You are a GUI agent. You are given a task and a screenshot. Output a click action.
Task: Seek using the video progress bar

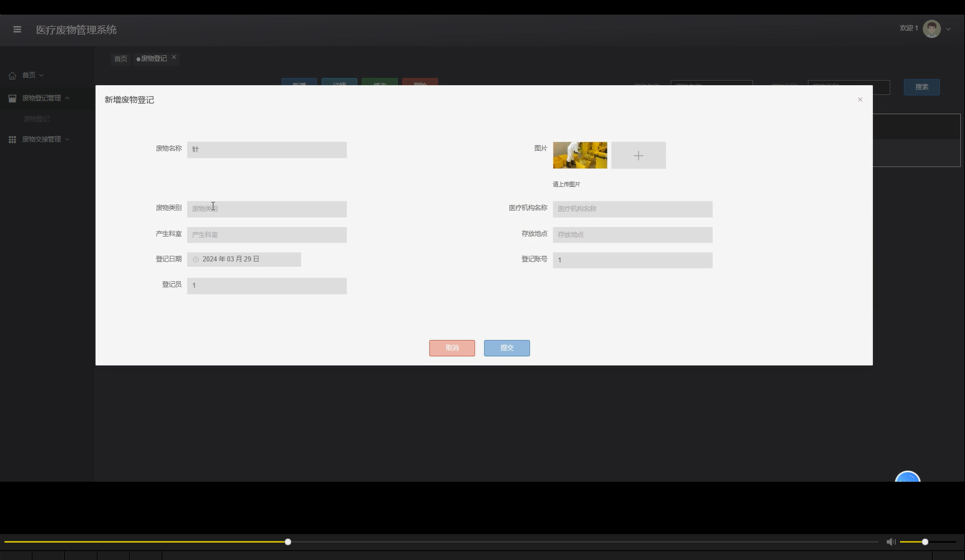(x=440, y=542)
